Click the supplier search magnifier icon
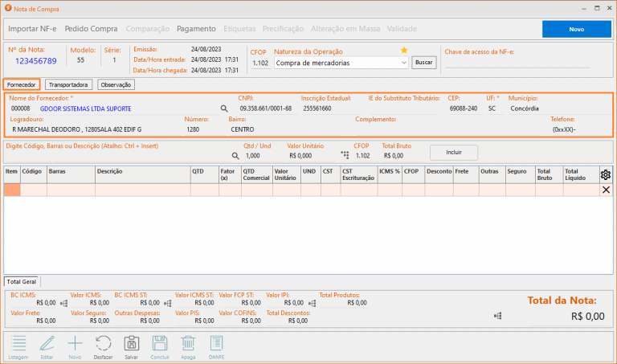617x364 pixels. (x=224, y=108)
